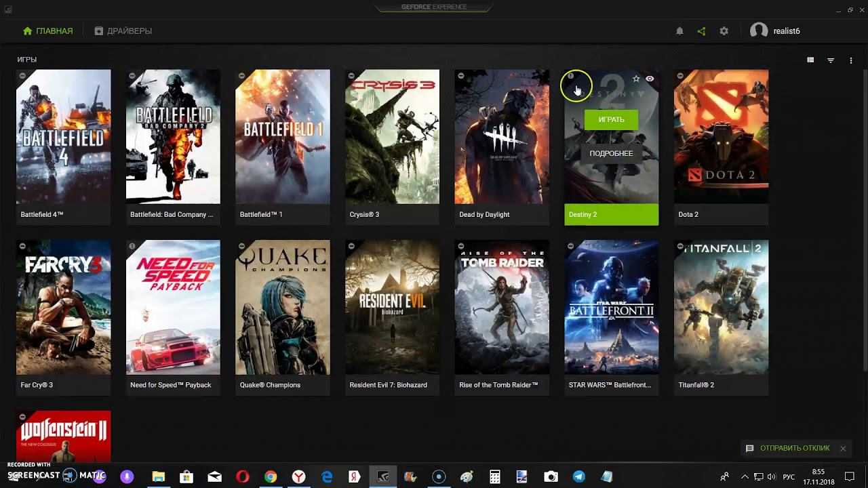Mark Destiny 2 as favorite with star
868x488 pixels.
pyautogui.click(x=636, y=79)
